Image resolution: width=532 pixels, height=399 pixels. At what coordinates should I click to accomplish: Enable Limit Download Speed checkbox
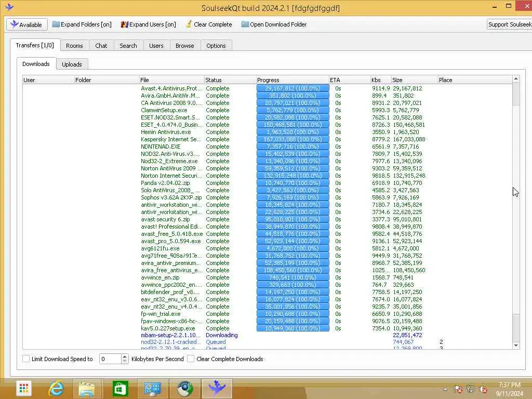point(26,358)
